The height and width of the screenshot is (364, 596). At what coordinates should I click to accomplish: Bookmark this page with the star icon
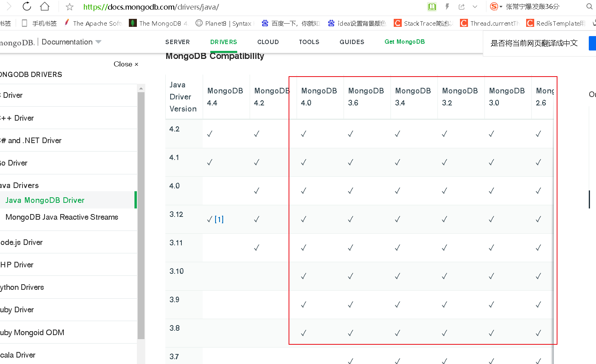click(69, 7)
